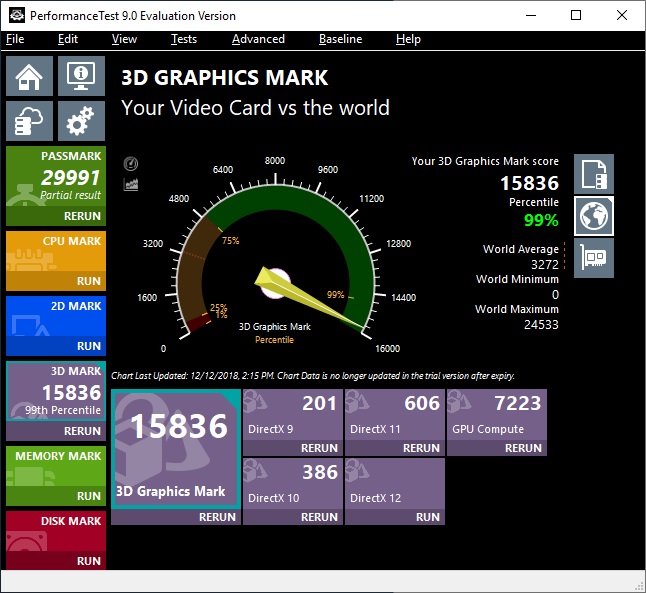Click the document results icon on right
Screen dimensions: 646x593
pyautogui.click(x=594, y=174)
